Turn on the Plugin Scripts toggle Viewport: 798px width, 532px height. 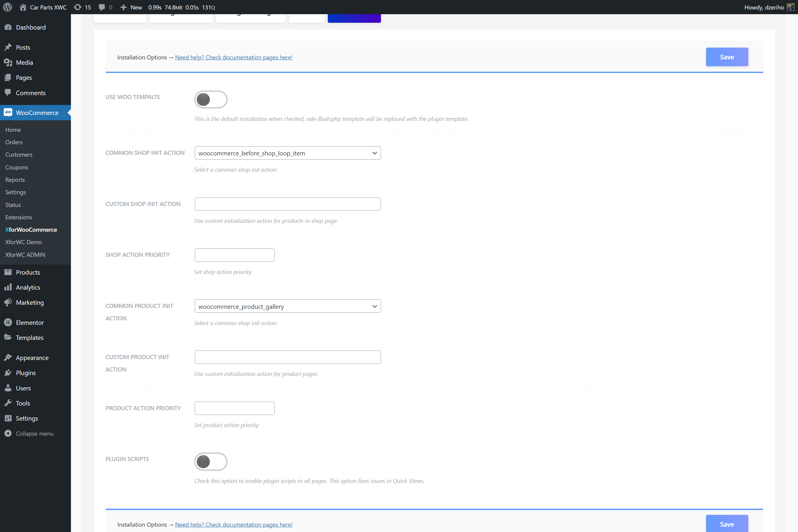(210, 461)
